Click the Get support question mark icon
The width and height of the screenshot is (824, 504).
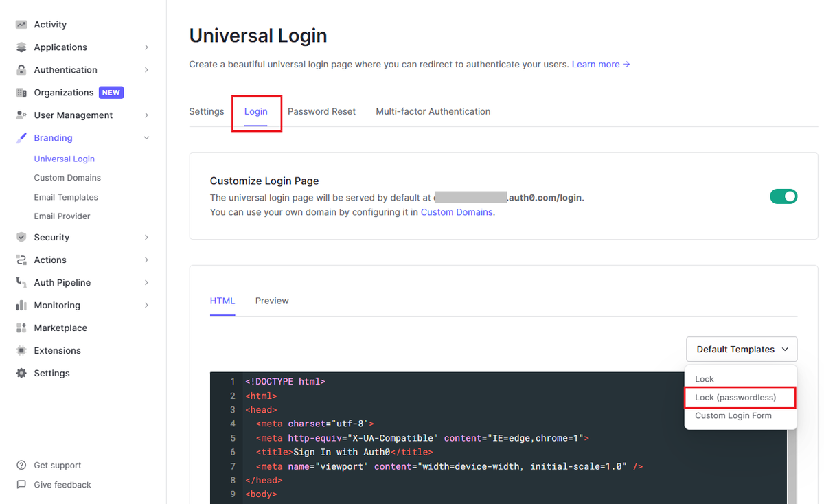pyautogui.click(x=21, y=466)
